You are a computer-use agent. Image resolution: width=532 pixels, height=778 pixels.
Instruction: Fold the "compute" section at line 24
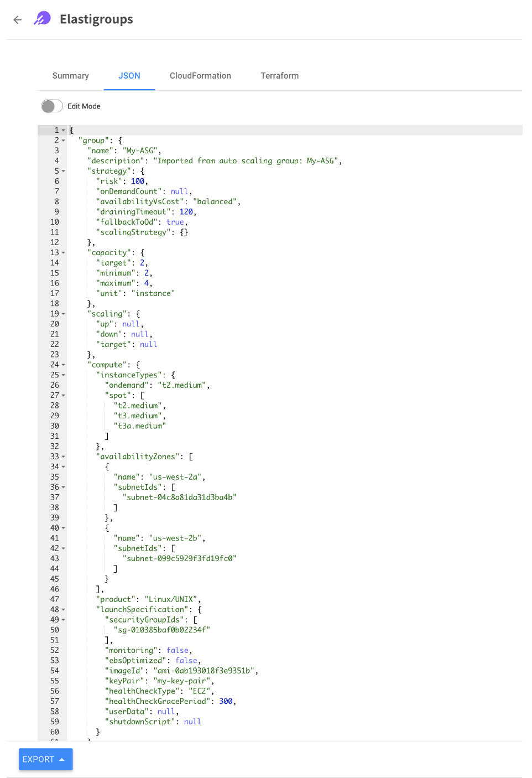coord(64,365)
